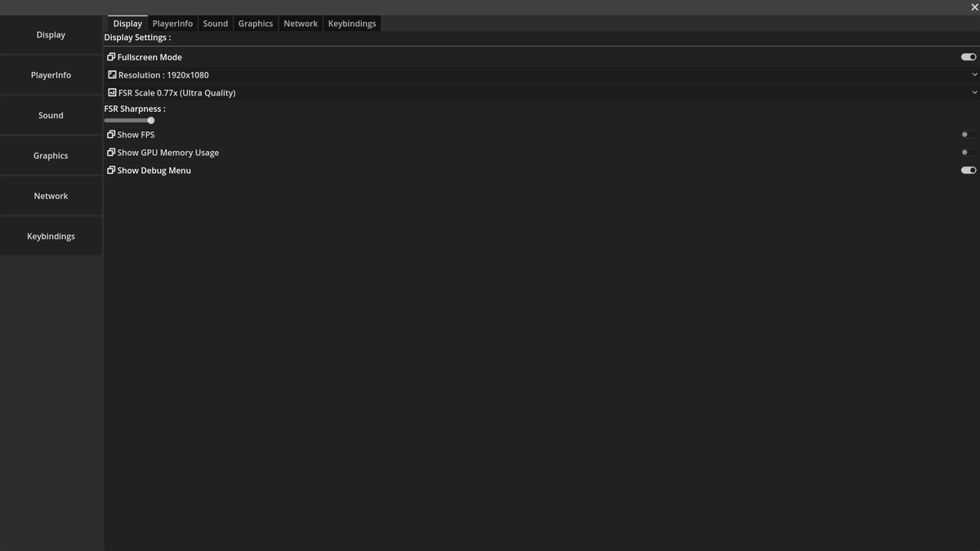This screenshot has width=980, height=551.
Task: Open PlayerInfo in the left sidebar
Action: [51, 75]
